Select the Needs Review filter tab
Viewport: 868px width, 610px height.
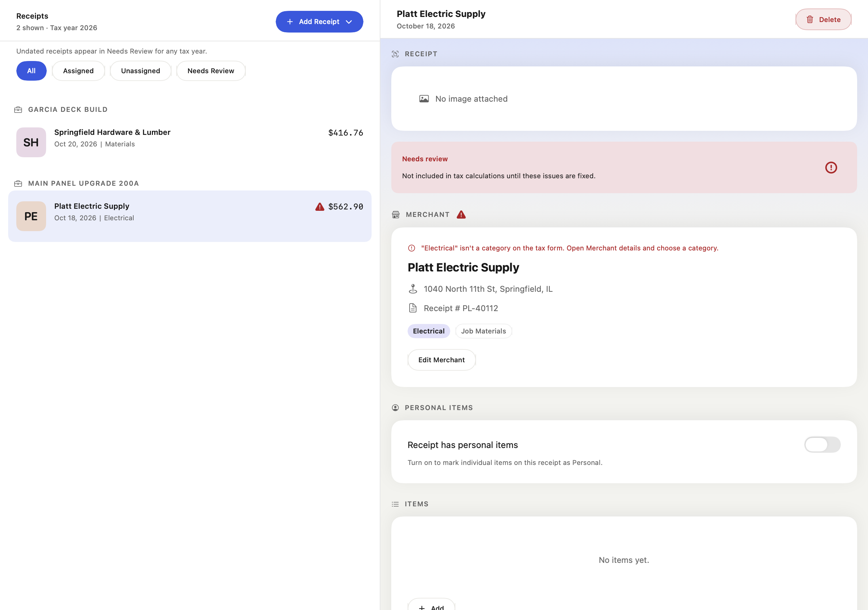pos(211,71)
